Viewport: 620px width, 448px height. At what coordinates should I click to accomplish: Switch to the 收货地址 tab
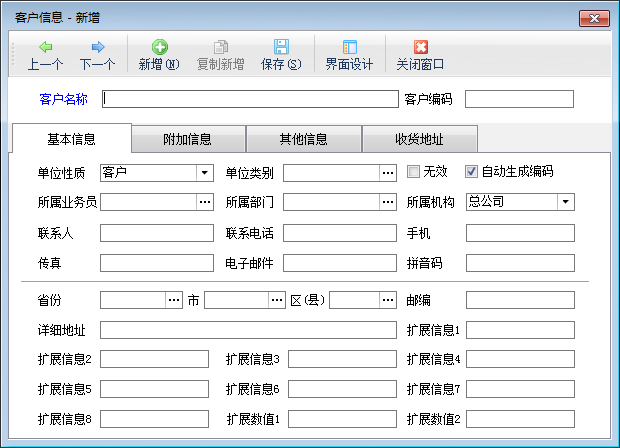(419, 139)
